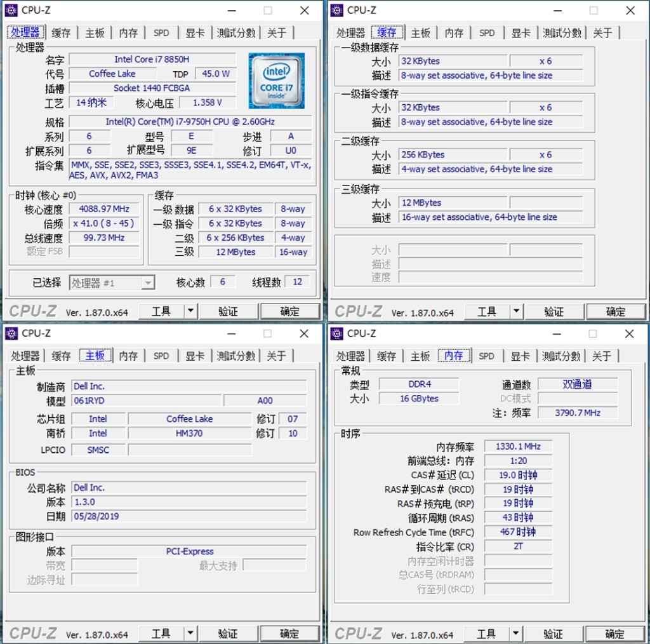Expand 工具 dropdown arrow in mainboard window

[x=190, y=633]
